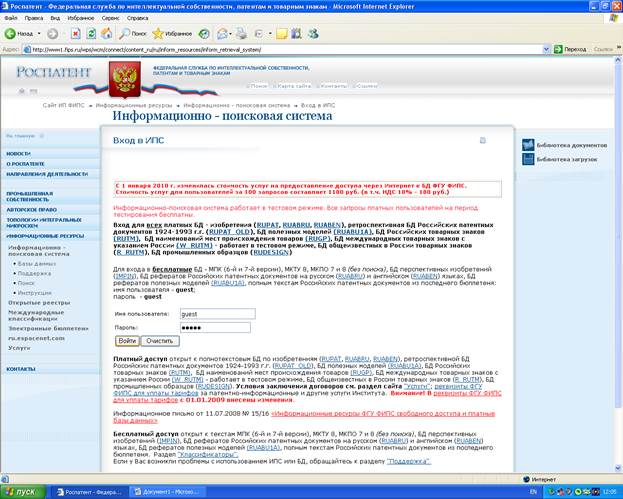Click the scrollbar down arrow

coord(618,468)
